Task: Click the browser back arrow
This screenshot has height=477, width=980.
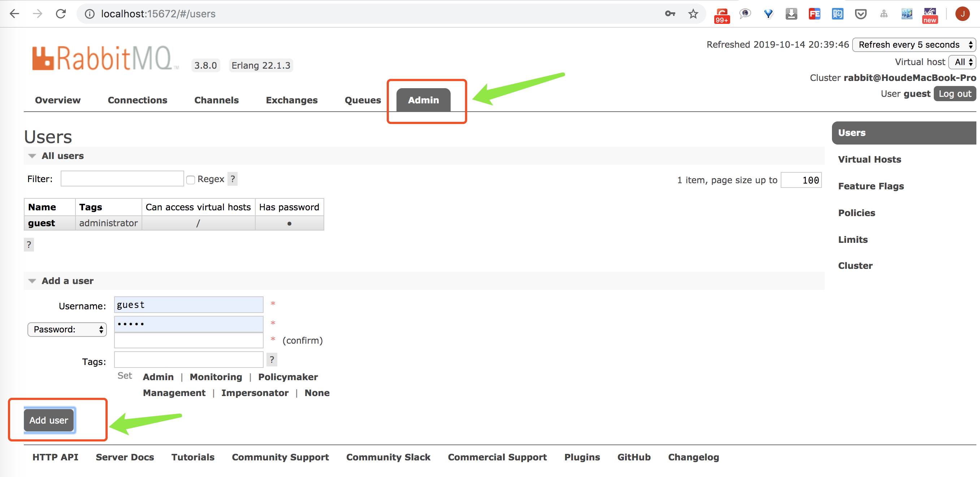Action: point(14,14)
